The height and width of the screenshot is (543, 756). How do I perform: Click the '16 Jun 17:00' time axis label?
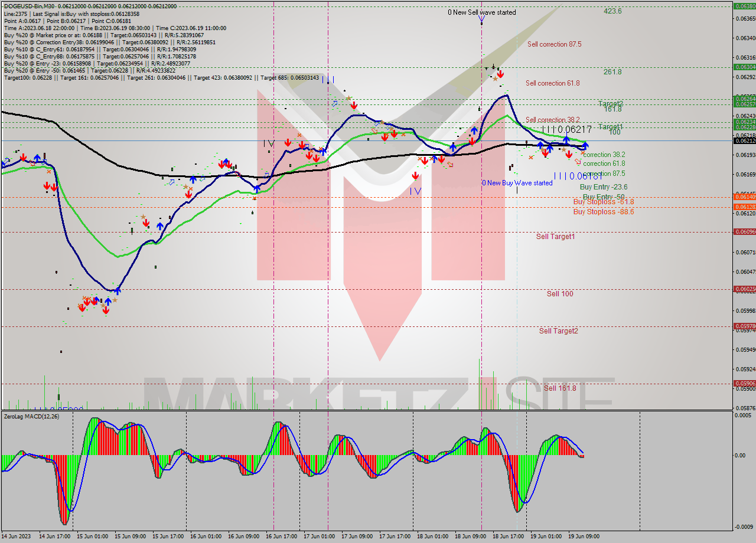pos(281,537)
